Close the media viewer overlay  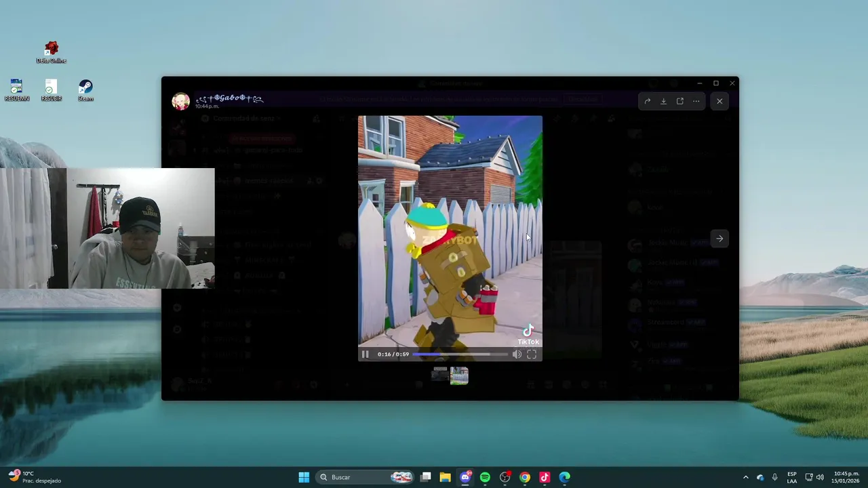point(719,102)
